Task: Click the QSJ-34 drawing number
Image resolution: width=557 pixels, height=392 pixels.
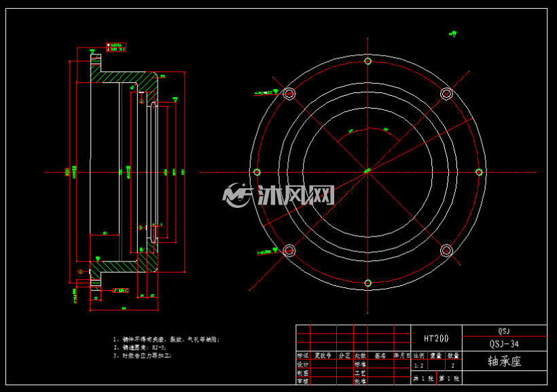Action: 504,344
